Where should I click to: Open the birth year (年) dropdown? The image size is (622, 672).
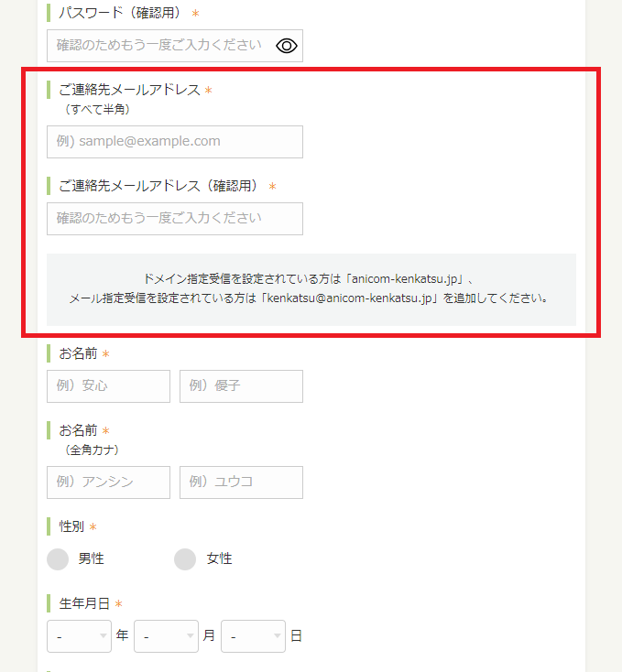pyautogui.click(x=80, y=636)
